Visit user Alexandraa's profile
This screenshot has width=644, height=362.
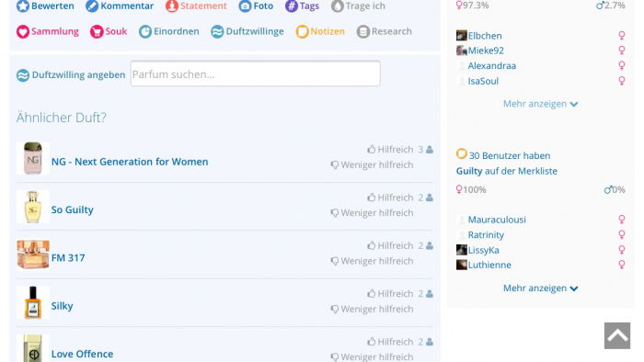(491, 66)
